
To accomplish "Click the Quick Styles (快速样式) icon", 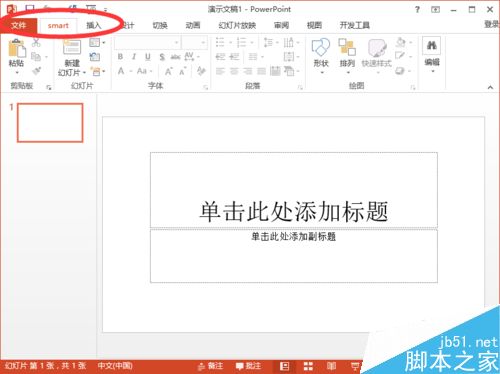I will pyautogui.click(x=377, y=48).
